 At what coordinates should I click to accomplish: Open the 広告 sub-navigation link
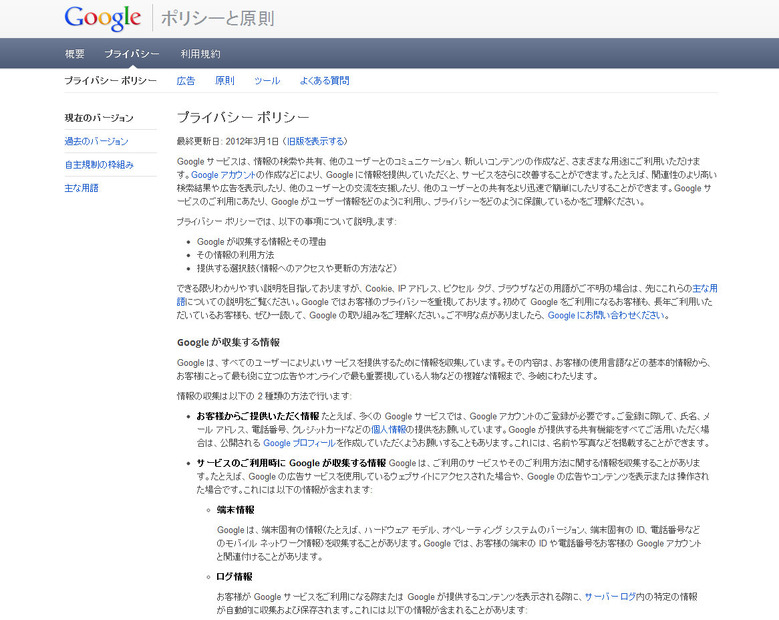[x=186, y=80]
